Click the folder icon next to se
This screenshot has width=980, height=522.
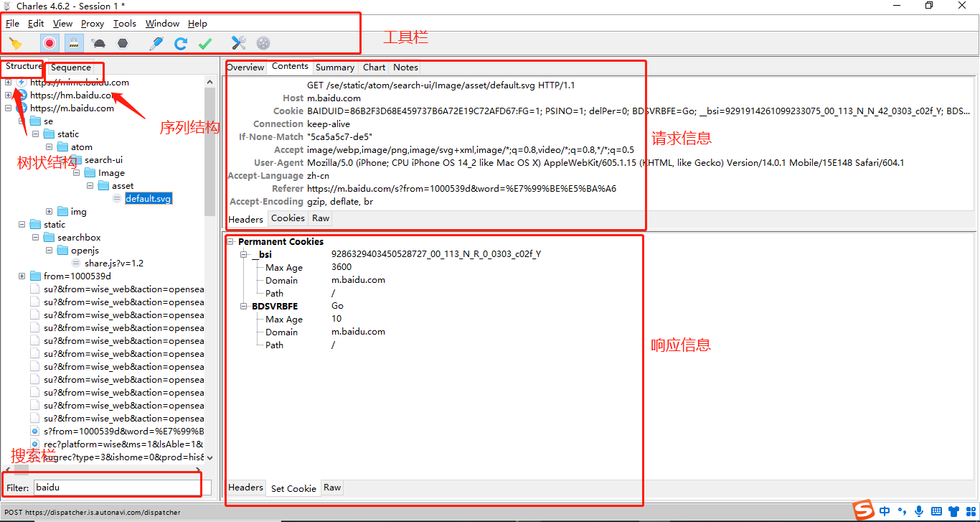click(35, 121)
